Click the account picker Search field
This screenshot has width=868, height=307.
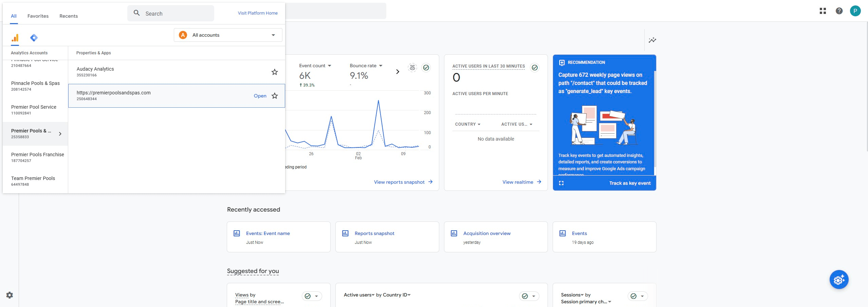point(171,14)
